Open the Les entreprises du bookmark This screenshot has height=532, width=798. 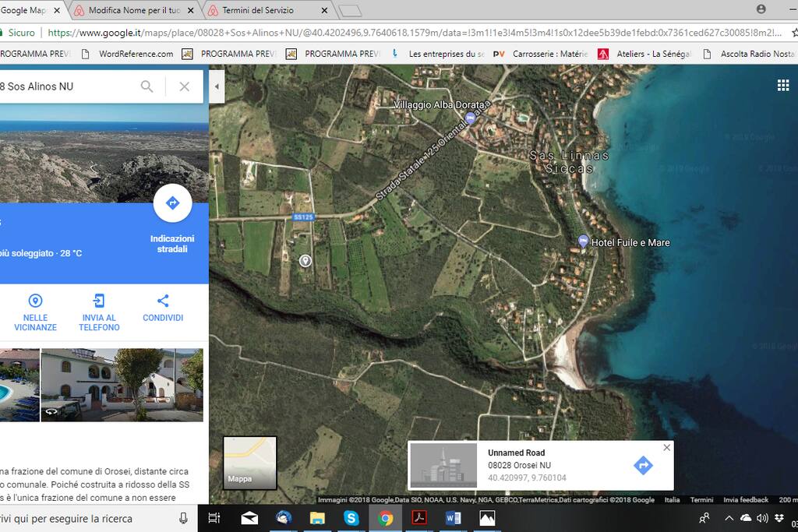[438, 54]
